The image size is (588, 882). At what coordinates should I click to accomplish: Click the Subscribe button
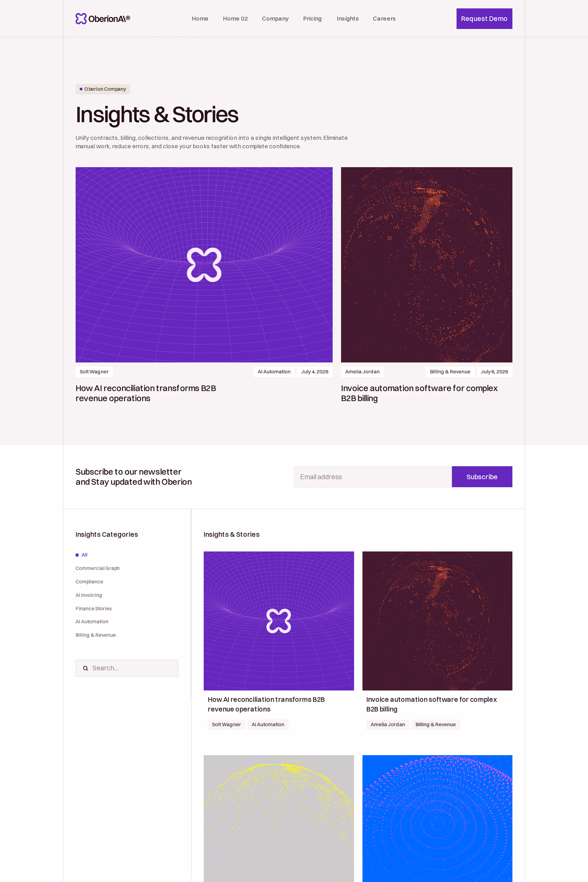pyautogui.click(x=482, y=477)
